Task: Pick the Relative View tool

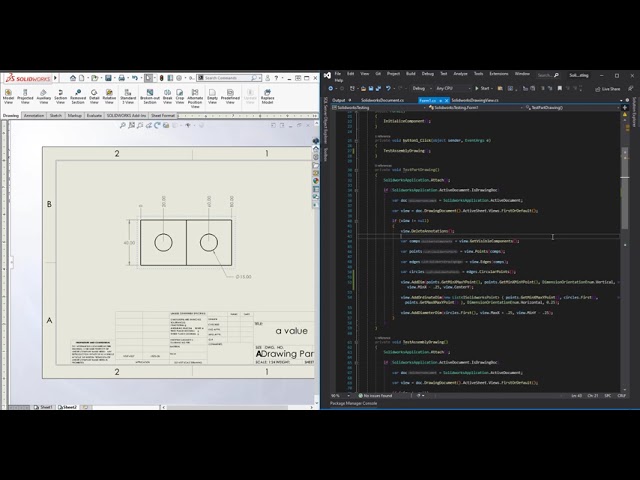Action: tap(109, 97)
